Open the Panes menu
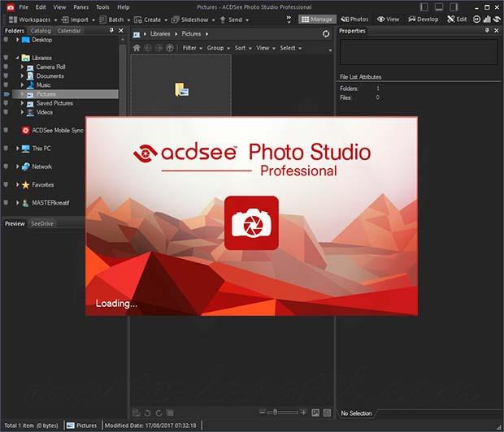This screenshot has width=504, height=432. point(80,7)
